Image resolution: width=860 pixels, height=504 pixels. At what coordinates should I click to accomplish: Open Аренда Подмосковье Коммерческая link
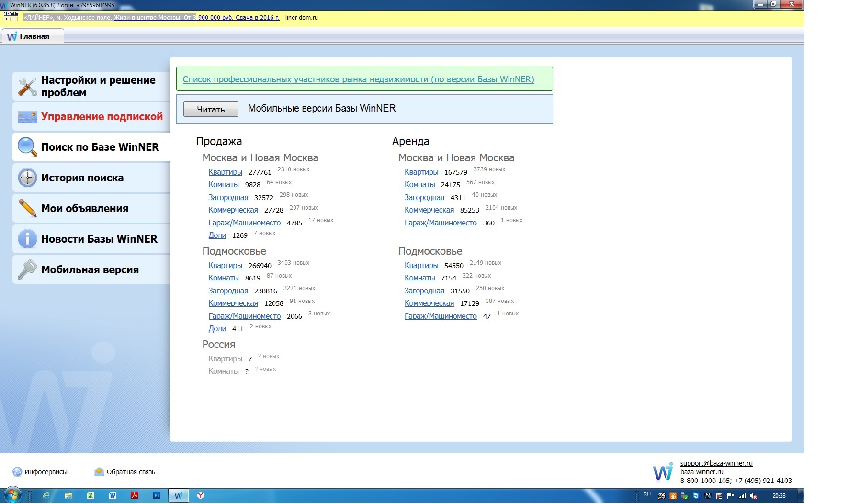429,303
